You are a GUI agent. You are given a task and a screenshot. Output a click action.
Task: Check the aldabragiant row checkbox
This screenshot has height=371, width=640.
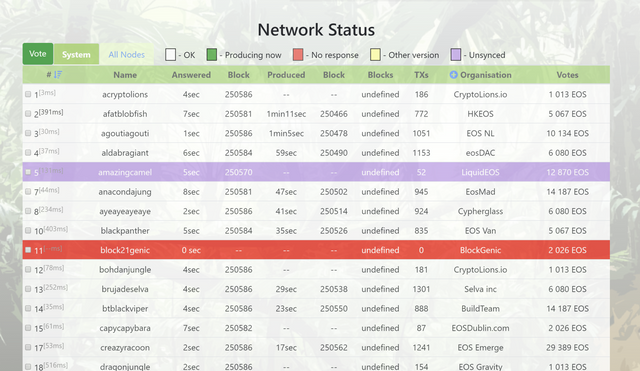pyautogui.click(x=28, y=153)
